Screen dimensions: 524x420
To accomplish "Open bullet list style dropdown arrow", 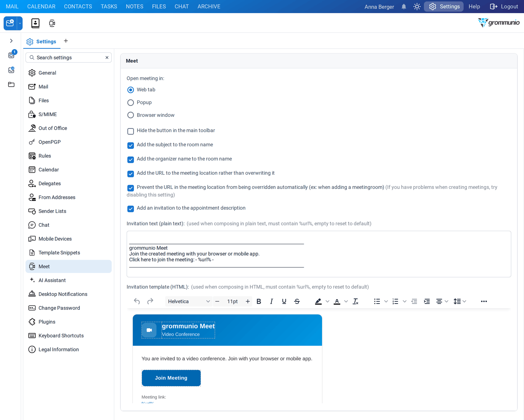I will coord(386,301).
